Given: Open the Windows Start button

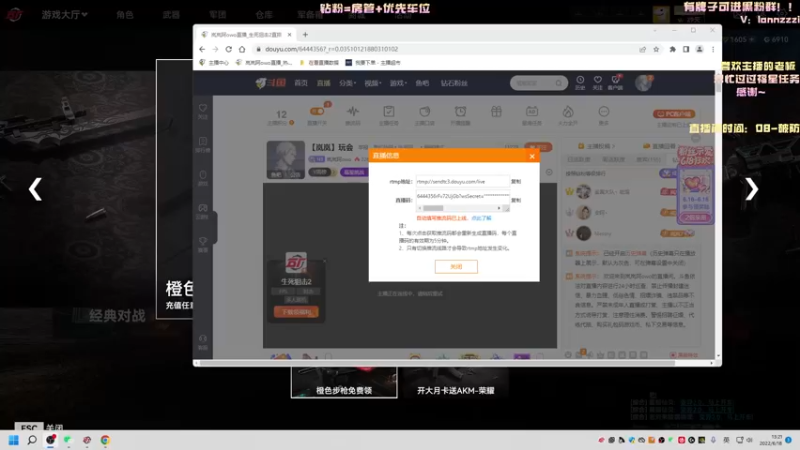Looking at the screenshot, I should (14, 440).
